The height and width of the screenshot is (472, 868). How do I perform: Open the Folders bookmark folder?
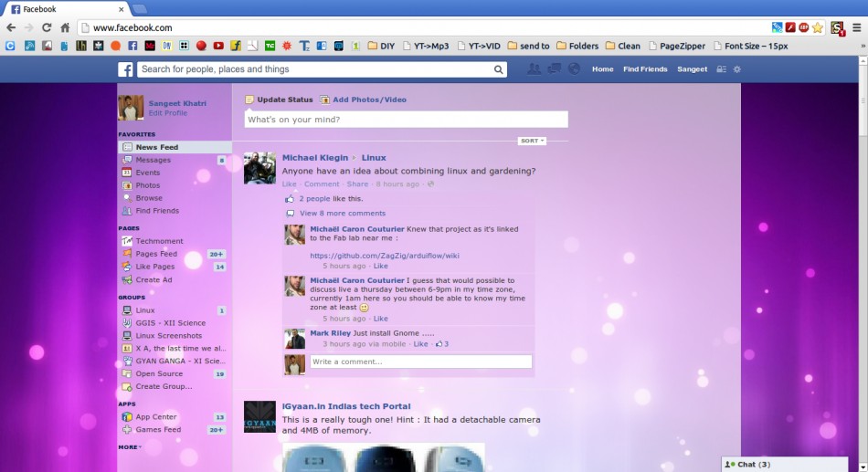click(577, 46)
